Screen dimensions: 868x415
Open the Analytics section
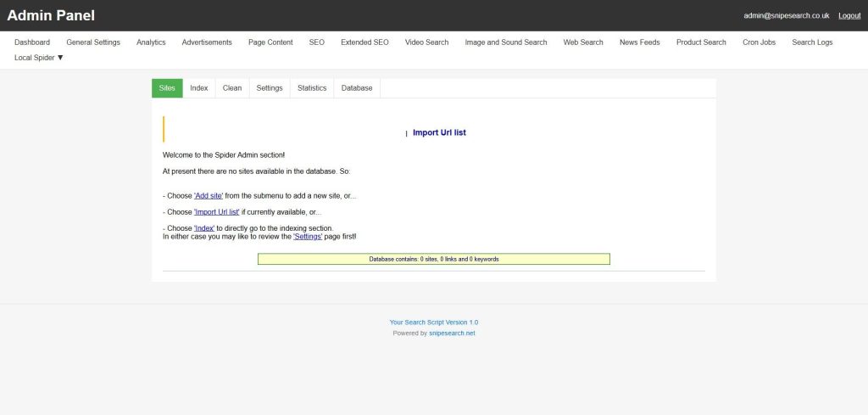[151, 42]
